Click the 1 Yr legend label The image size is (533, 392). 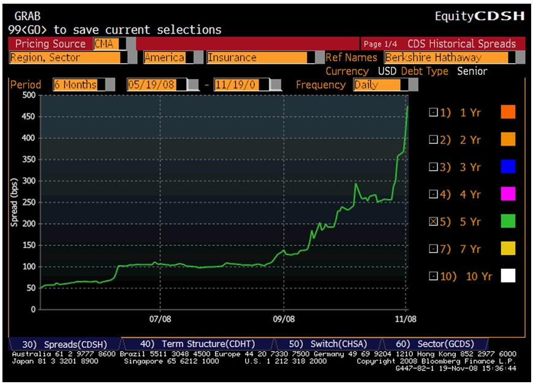(470, 113)
